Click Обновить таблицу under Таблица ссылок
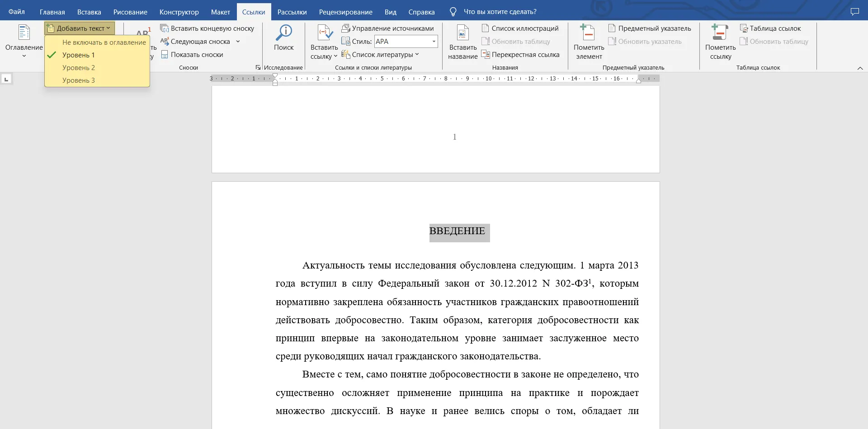Image resolution: width=868 pixels, height=429 pixels. 774,41
